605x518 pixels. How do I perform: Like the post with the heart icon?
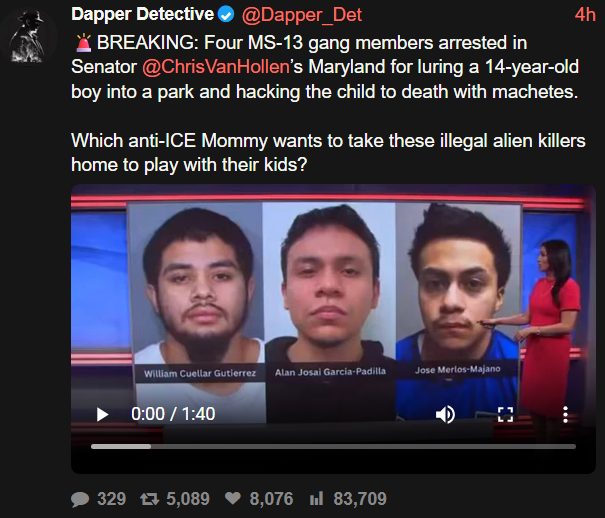pyautogui.click(x=233, y=498)
